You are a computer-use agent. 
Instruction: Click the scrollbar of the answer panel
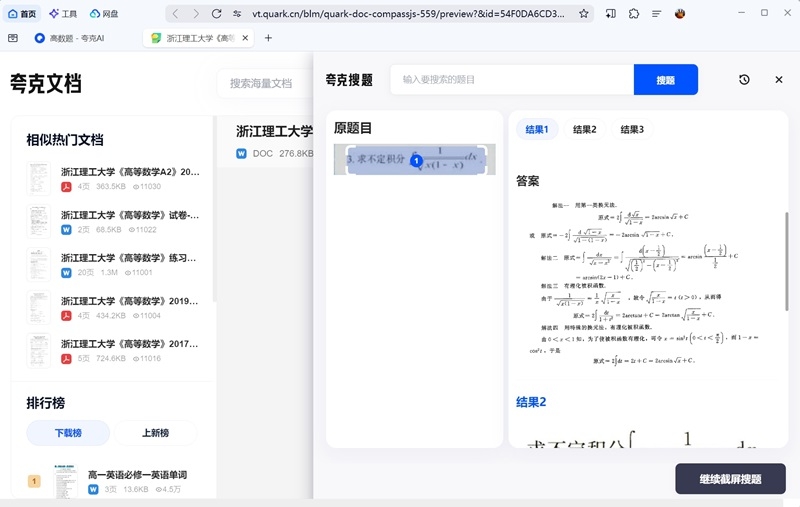[x=787, y=261]
